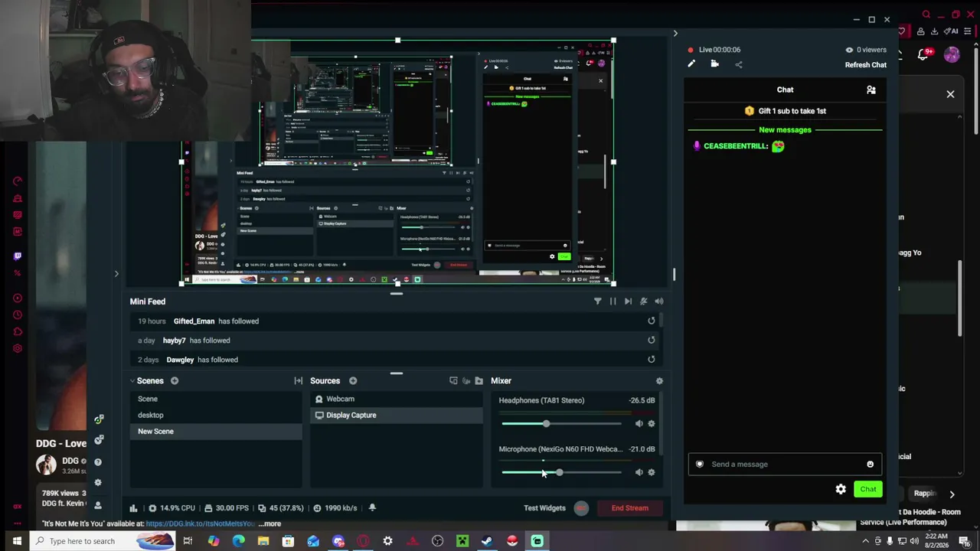
Task: Expand the left side panel arrow
Action: coord(116,273)
